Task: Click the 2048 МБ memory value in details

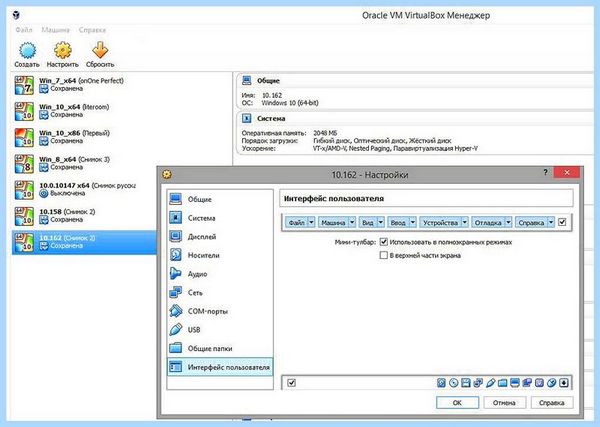Action: click(325, 133)
